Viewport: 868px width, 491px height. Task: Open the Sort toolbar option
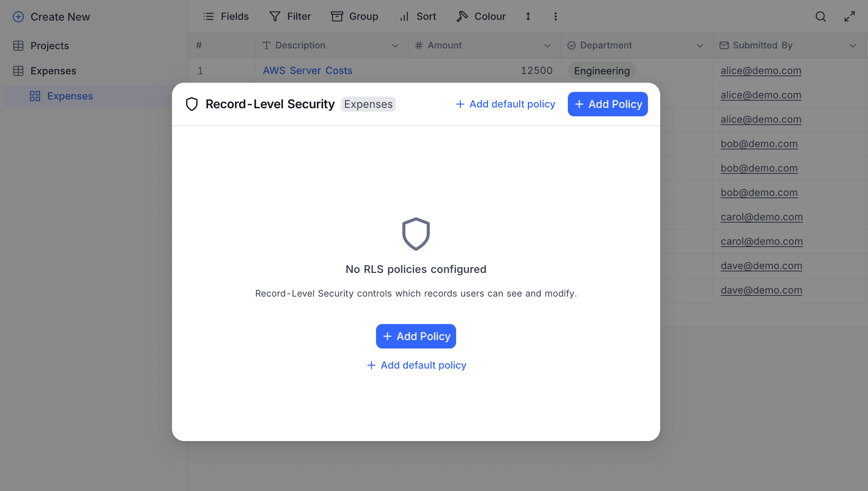click(x=418, y=16)
